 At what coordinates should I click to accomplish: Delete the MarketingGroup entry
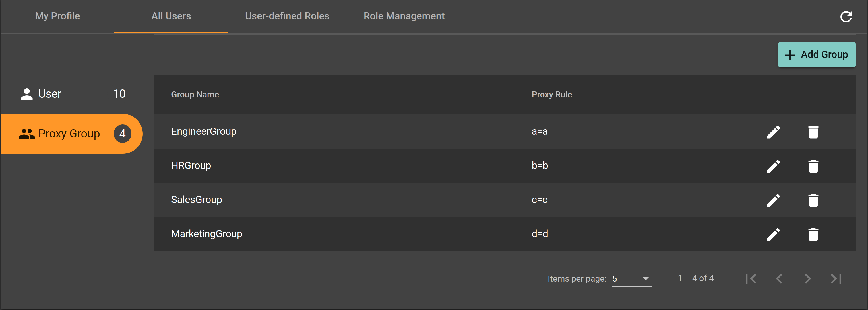tap(814, 234)
